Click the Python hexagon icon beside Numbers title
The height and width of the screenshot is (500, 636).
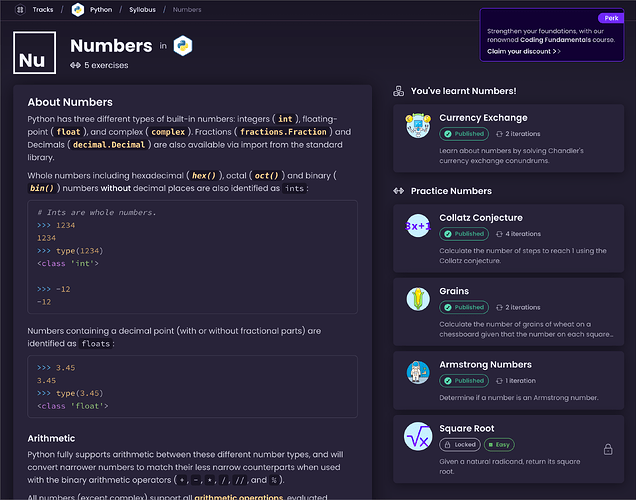click(x=183, y=46)
